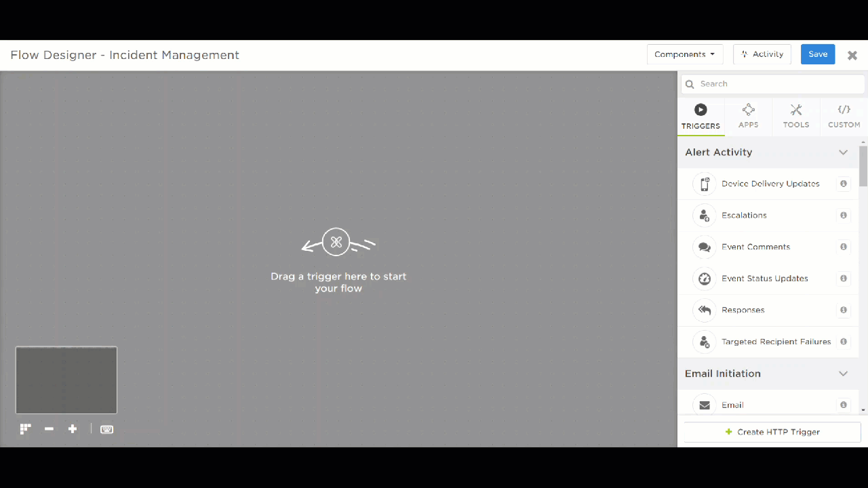Open info for Event Status Updates
Screen dimensions: 868x488
844,279
